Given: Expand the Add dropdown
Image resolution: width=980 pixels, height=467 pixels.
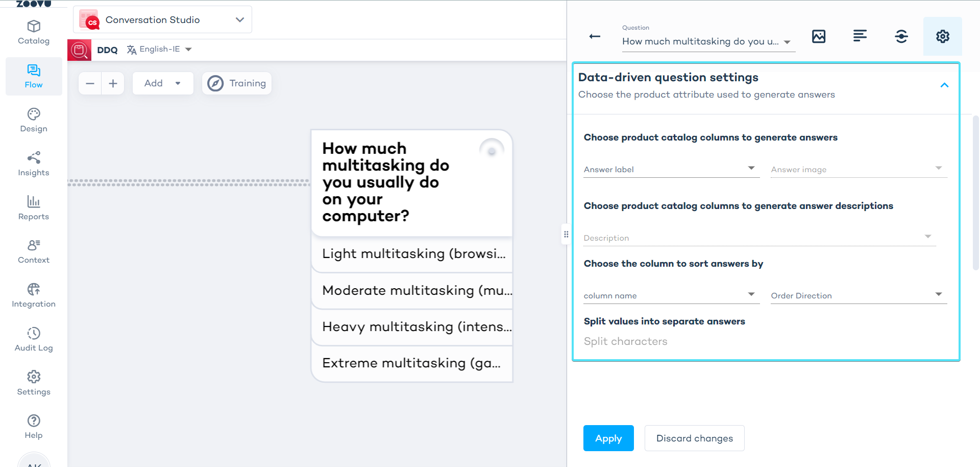Looking at the screenshot, I should [162, 83].
